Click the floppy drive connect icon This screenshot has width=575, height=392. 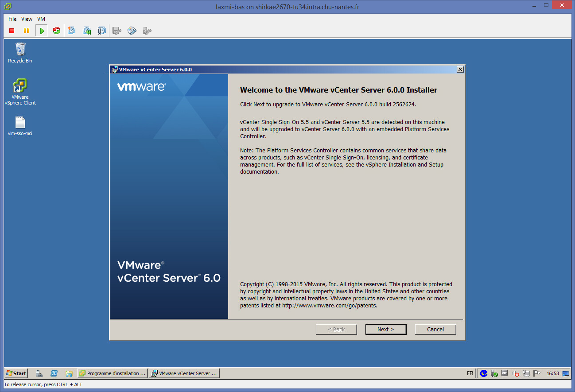[x=117, y=31]
